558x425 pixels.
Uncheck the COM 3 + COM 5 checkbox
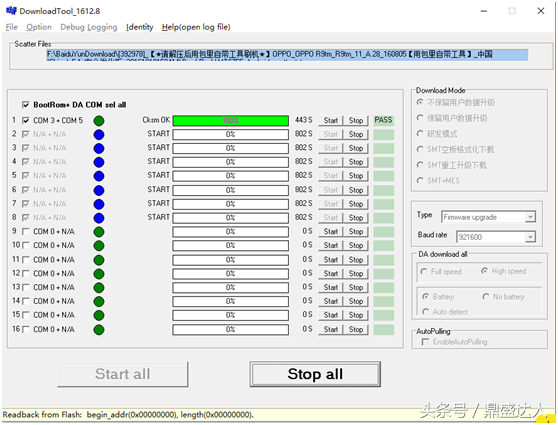[x=26, y=121]
